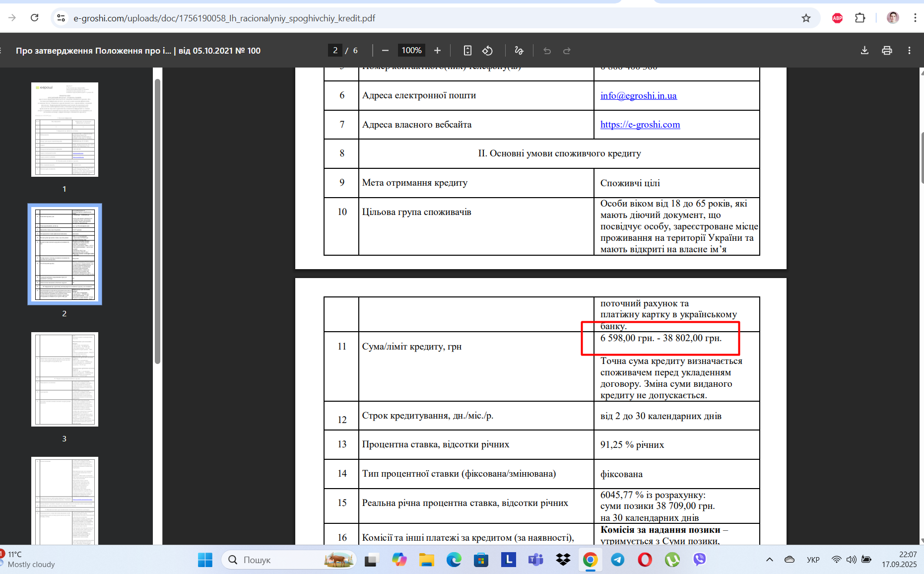Activate the draw annotation tool
Screen dimensions: 924x574
pyautogui.click(x=519, y=51)
